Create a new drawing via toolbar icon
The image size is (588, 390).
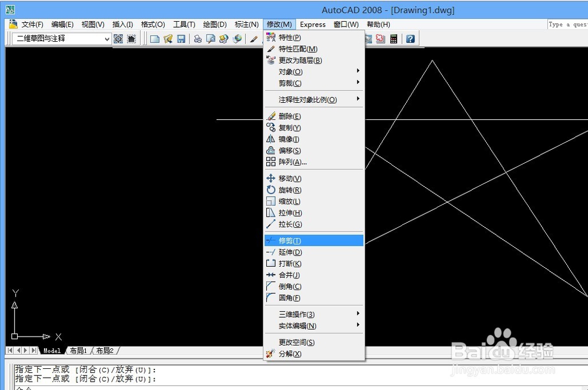155,39
